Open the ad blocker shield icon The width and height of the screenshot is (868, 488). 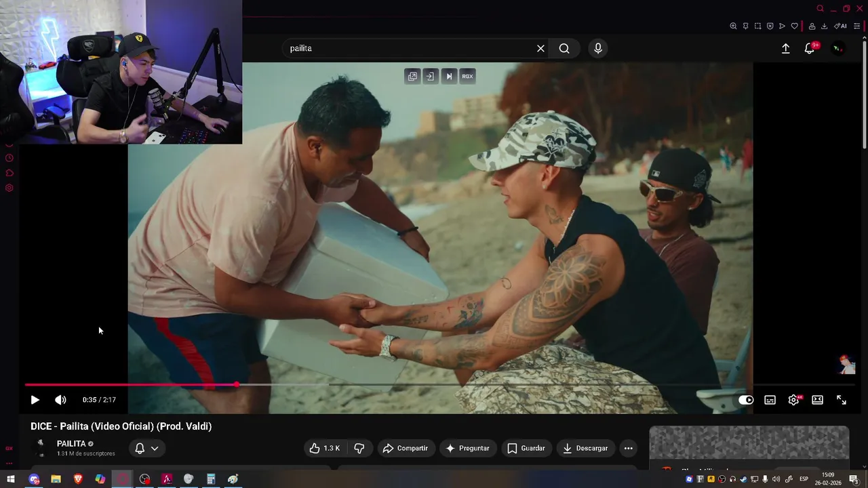770,26
